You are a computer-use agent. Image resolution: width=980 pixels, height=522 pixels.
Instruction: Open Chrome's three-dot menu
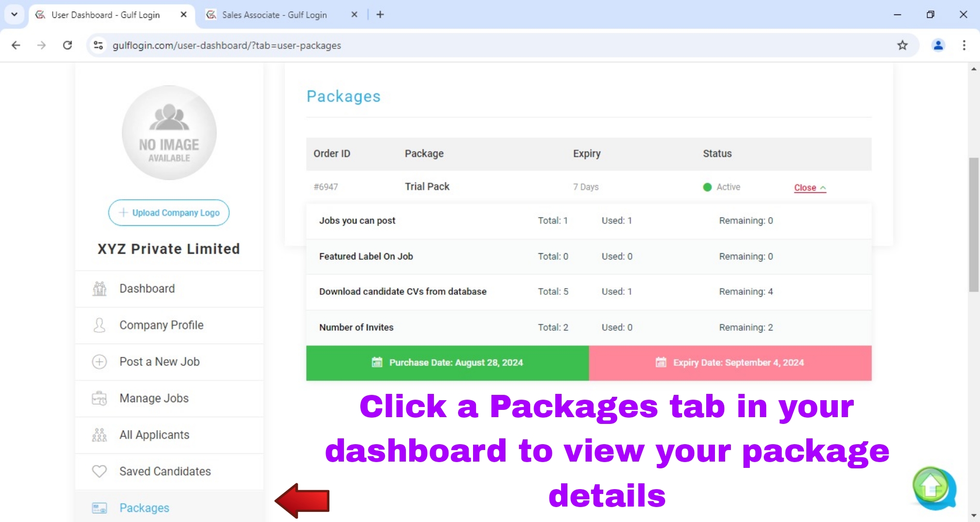click(x=964, y=45)
